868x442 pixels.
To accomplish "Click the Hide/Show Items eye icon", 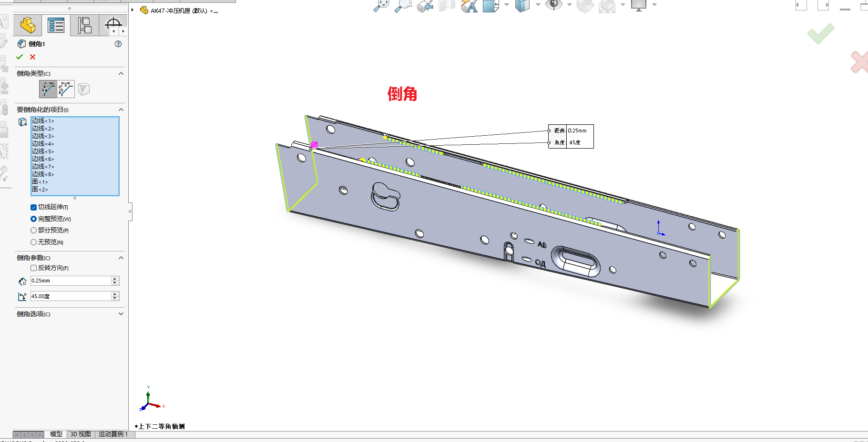I will click(554, 5).
